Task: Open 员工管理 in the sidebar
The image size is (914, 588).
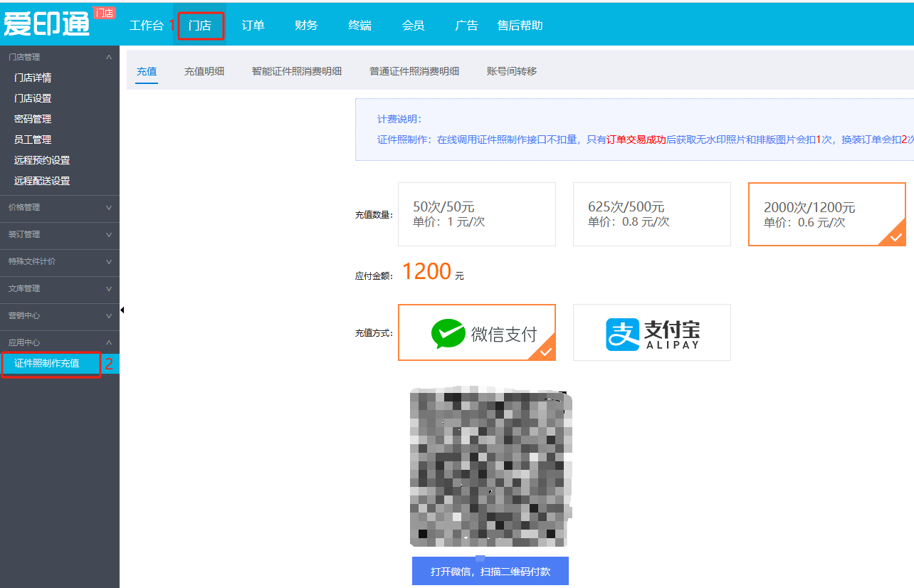Action: [33, 140]
